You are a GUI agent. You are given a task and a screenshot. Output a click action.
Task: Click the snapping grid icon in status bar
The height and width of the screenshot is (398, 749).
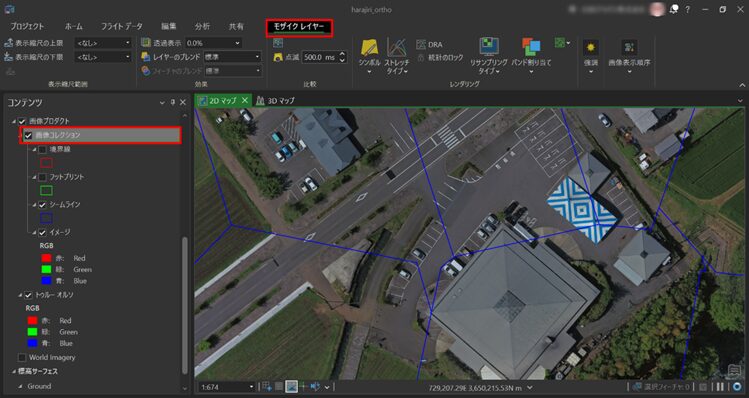(x=267, y=387)
